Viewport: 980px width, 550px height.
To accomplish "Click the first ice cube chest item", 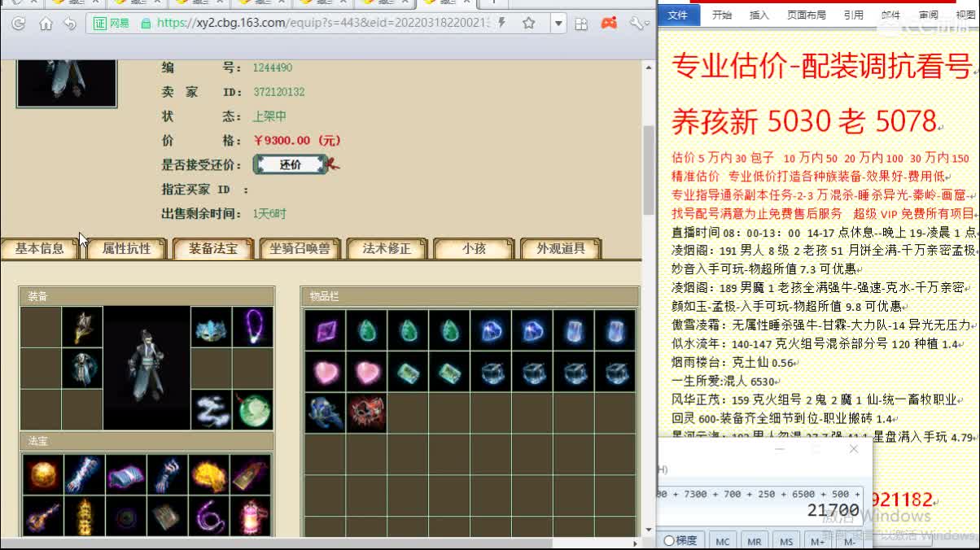I will (x=492, y=372).
